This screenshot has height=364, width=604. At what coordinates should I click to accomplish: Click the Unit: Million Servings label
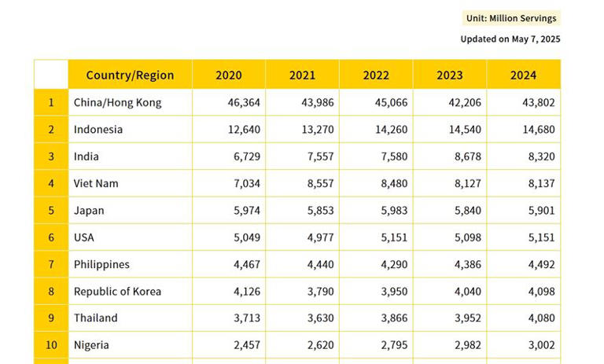510,18
